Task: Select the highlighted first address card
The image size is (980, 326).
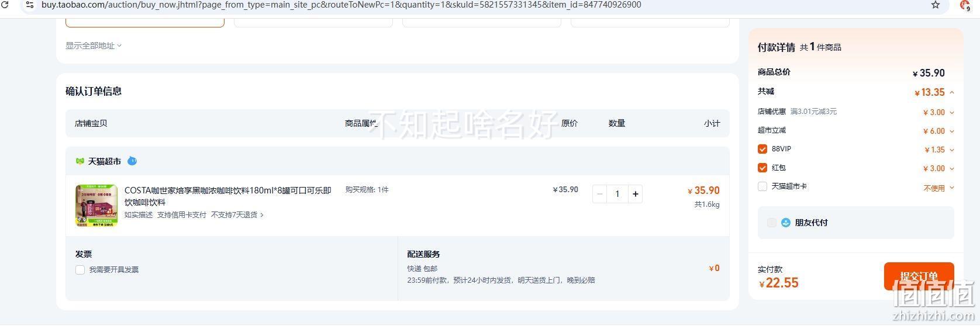Action: (145, 23)
